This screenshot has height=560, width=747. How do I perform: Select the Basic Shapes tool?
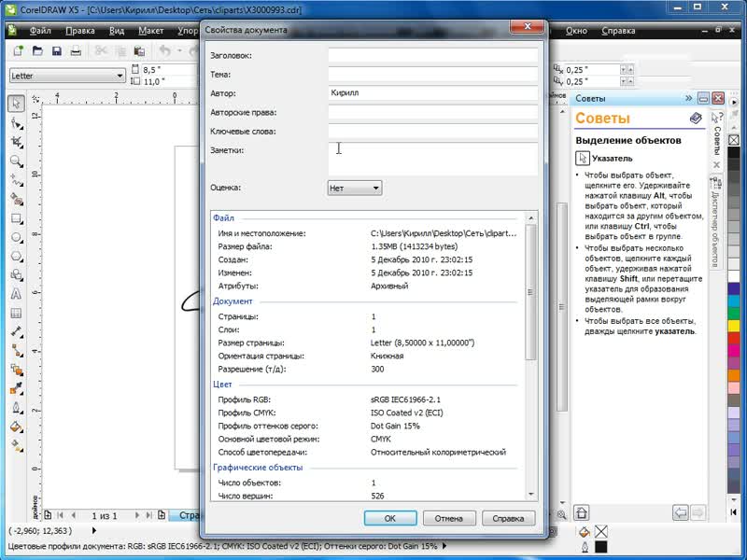click(x=16, y=274)
